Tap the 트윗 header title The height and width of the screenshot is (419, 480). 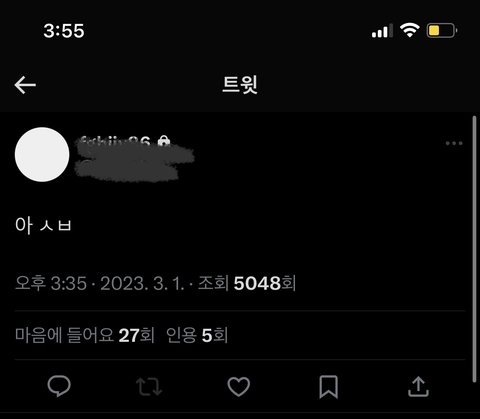[240, 85]
